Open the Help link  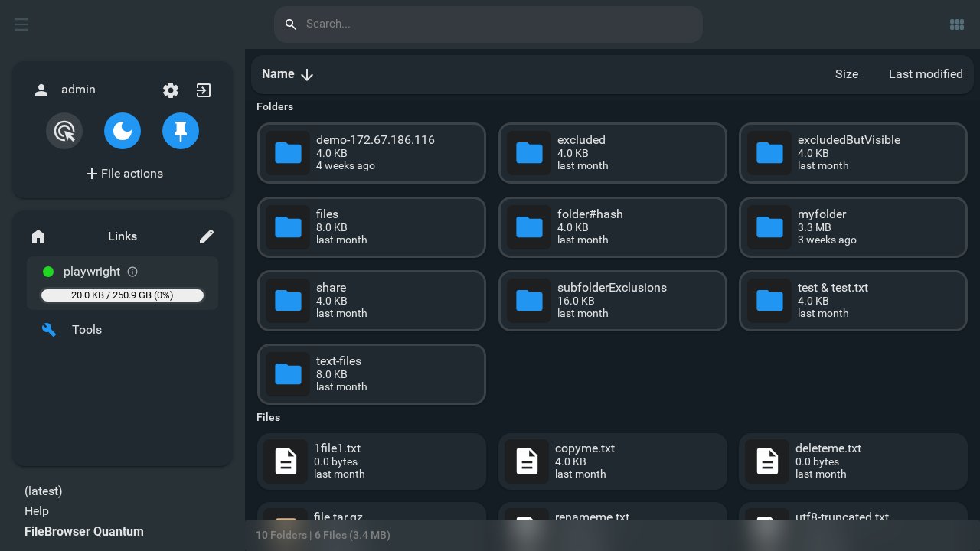[x=37, y=511]
